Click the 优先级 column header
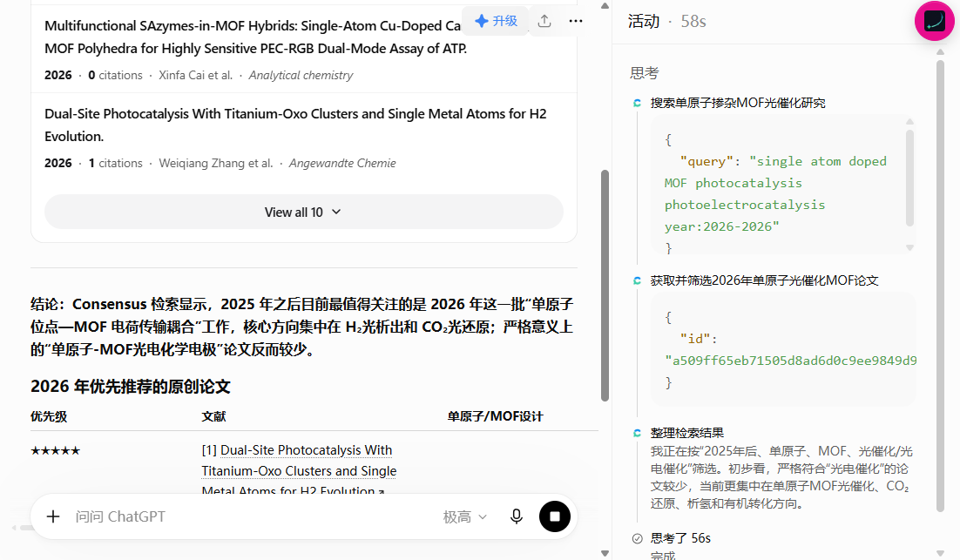This screenshot has width=960, height=560. 49,417
